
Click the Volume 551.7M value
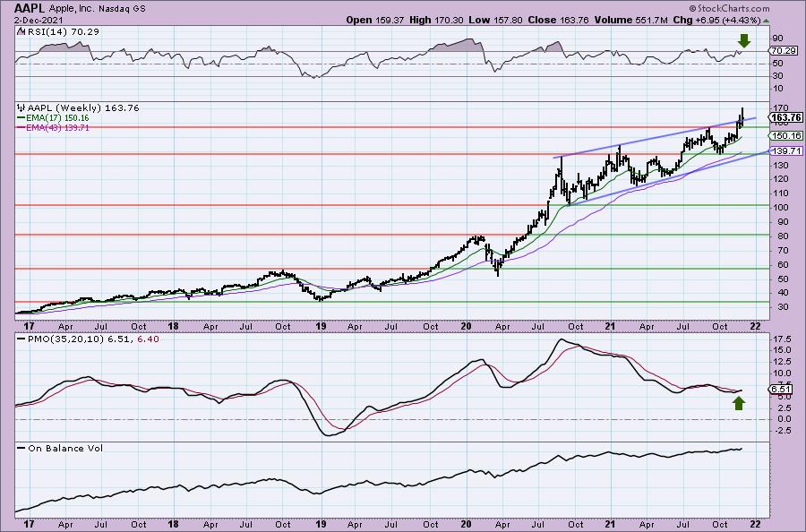(x=631, y=20)
